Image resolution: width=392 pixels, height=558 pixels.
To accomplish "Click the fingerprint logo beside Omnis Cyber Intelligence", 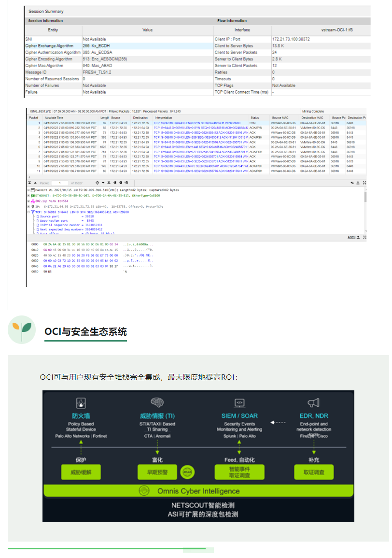I will tap(144, 491).
